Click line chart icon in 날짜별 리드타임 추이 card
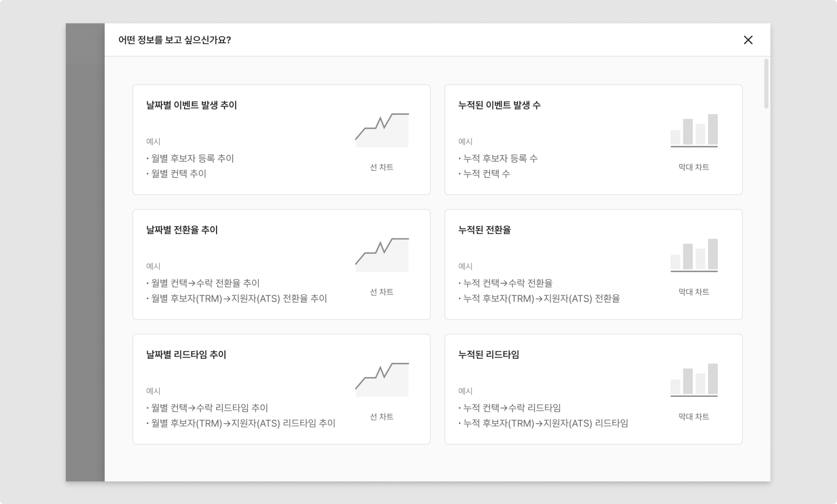Image resolution: width=837 pixels, height=504 pixels. coord(382,380)
